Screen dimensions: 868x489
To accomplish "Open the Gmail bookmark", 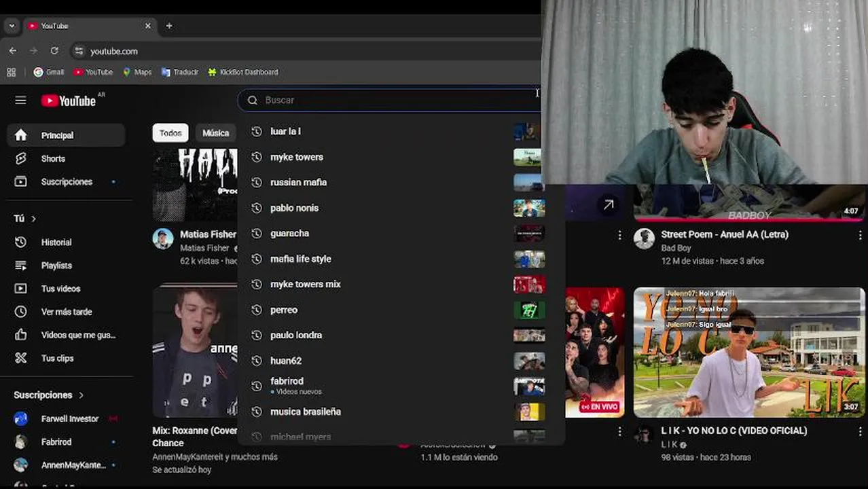I will [49, 72].
